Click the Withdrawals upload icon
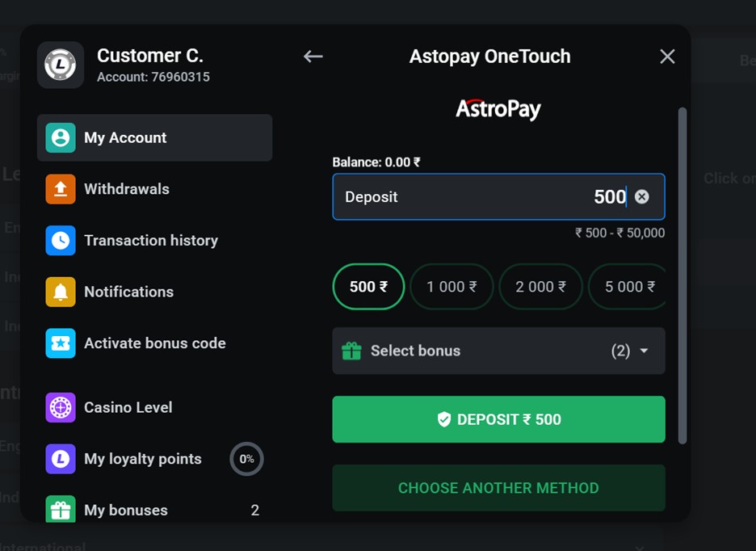 point(61,189)
